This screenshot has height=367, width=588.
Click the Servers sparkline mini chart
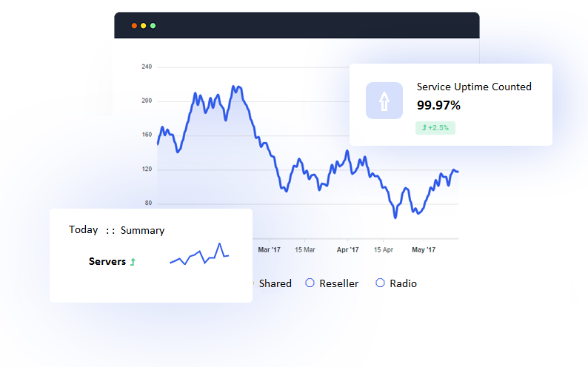(199, 255)
